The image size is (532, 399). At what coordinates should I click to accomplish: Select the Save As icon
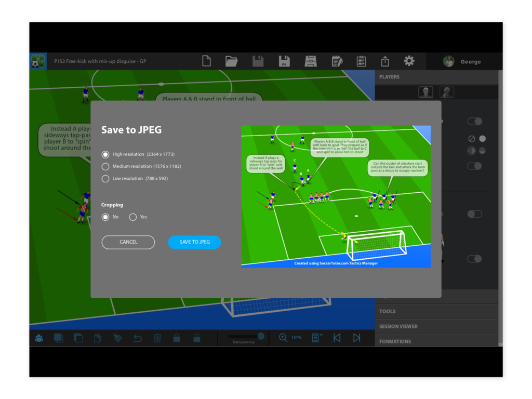pos(283,61)
